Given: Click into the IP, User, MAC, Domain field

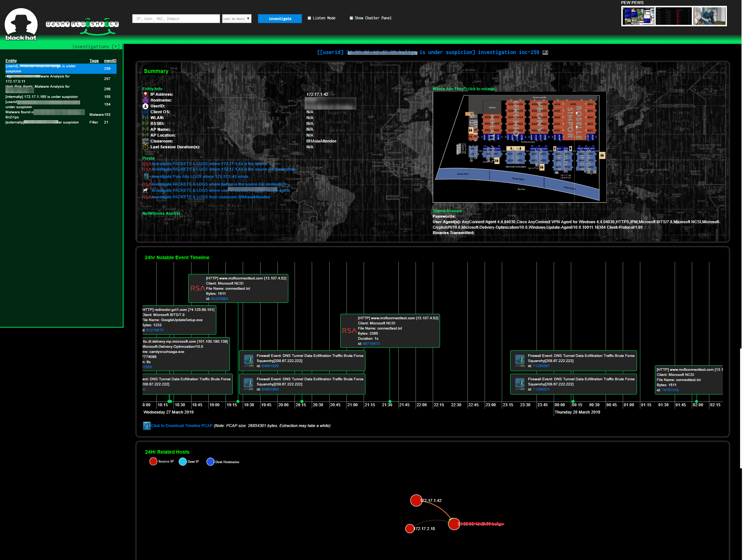Looking at the screenshot, I should (x=176, y=19).
